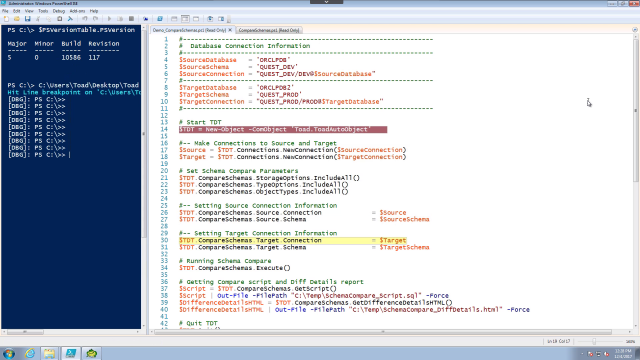The width and height of the screenshot is (640, 360).
Task: Click the '# Start TDT' comment
Action: (200, 122)
